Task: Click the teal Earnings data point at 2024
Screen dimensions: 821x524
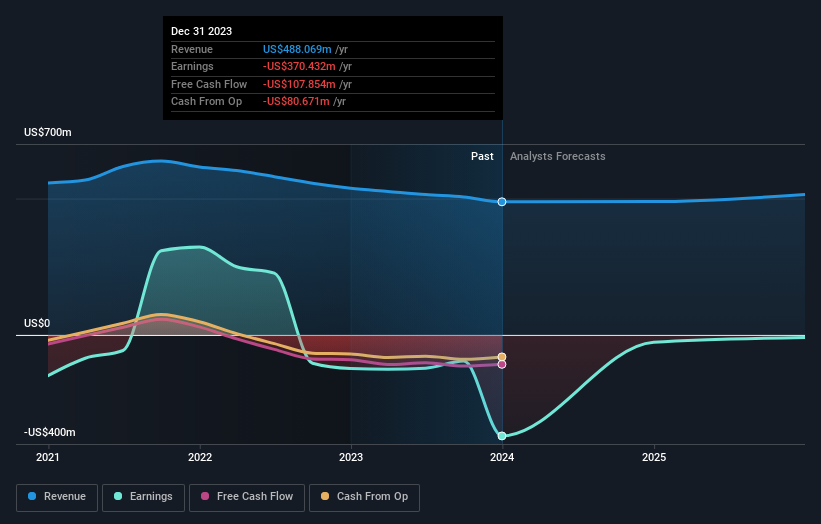Action: click(x=502, y=436)
